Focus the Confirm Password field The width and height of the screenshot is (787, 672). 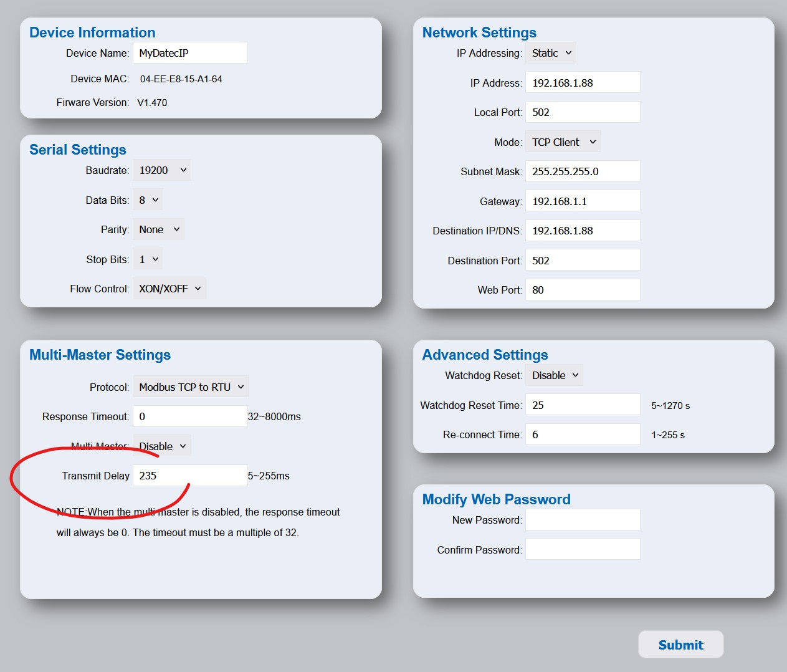click(583, 550)
